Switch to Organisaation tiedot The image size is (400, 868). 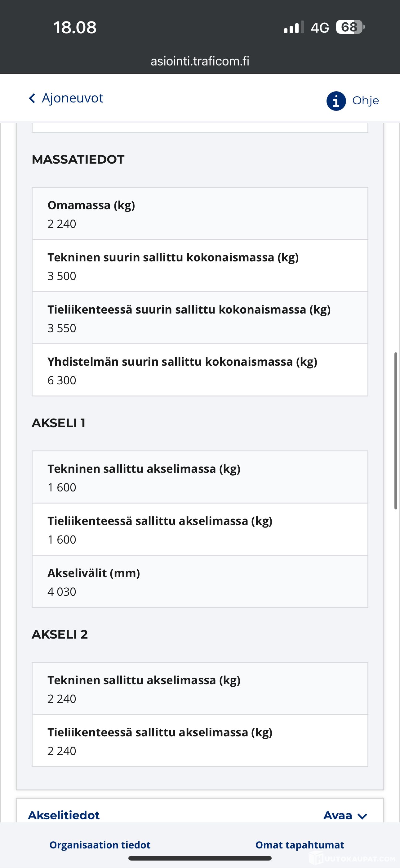[100, 845]
